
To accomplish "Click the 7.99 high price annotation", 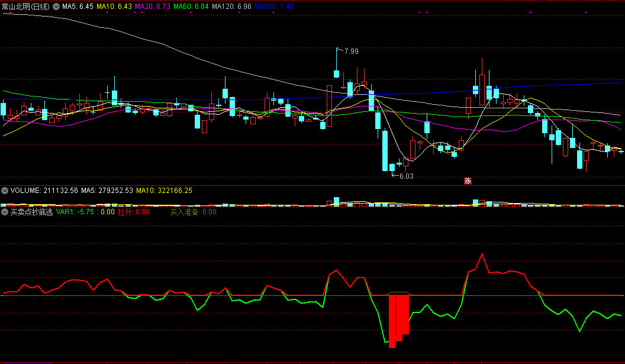I will pos(351,51).
